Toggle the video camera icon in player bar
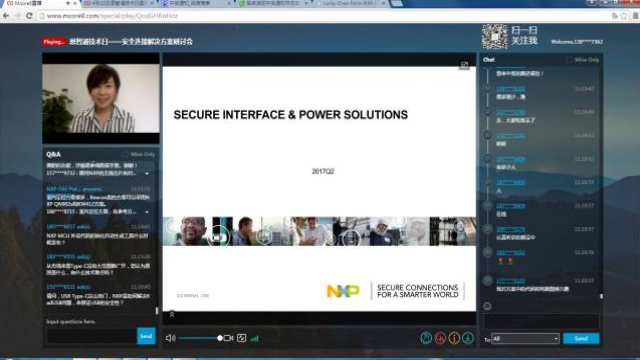640x360 pixels. (x=229, y=338)
